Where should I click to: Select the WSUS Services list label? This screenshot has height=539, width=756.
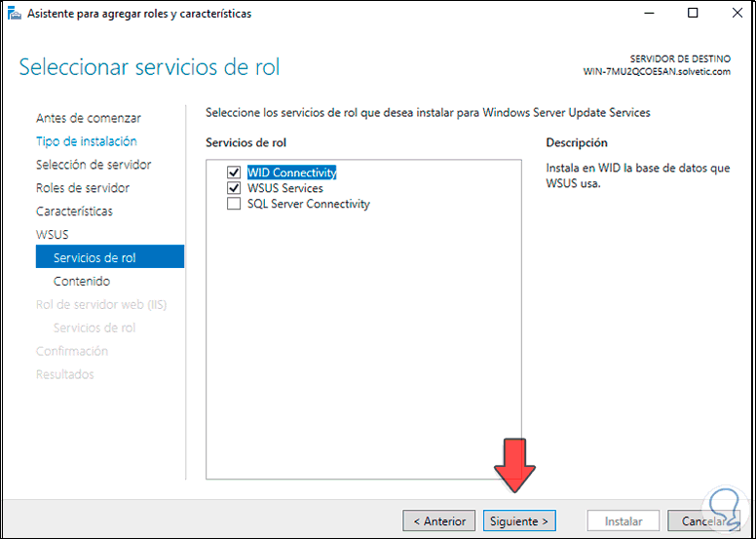[x=284, y=188]
